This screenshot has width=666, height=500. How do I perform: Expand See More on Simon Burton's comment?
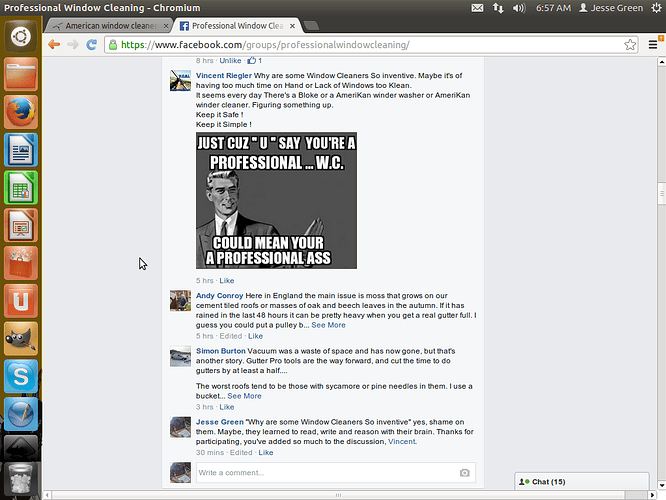pyautogui.click(x=244, y=396)
